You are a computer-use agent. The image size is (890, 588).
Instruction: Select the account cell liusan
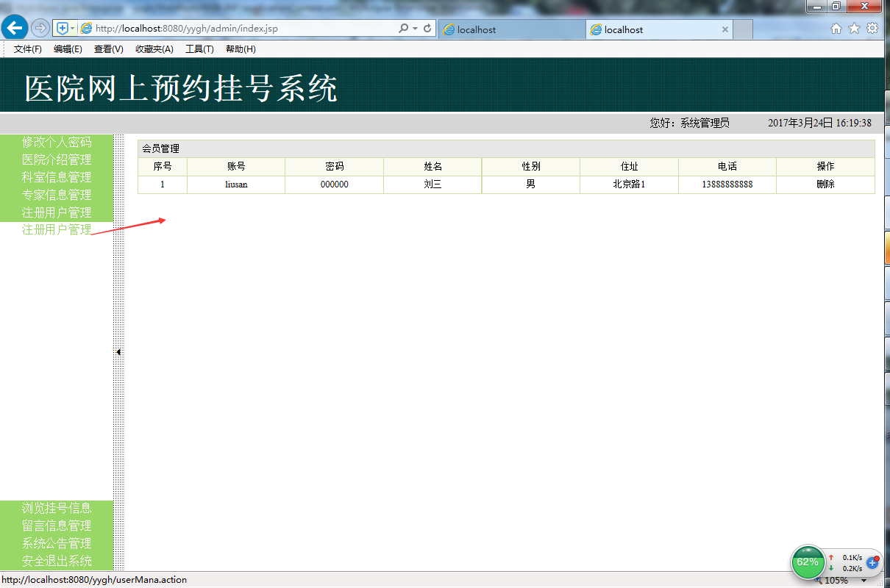point(236,184)
